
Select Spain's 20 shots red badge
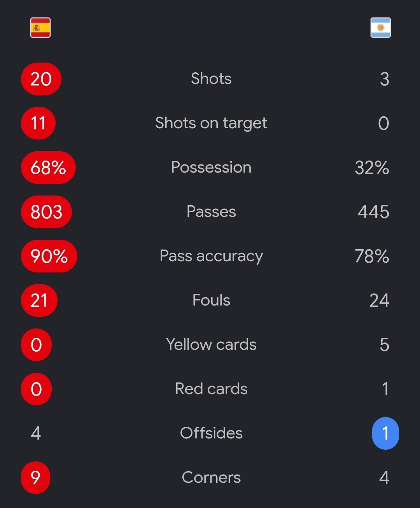pyautogui.click(x=41, y=79)
